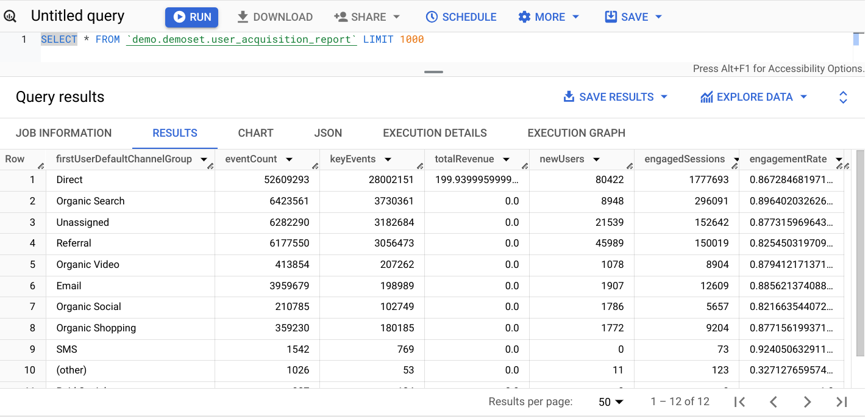Image resolution: width=868 pixels, height=418 pixels.
Task: Click the MORE gear icon
Action: tap(525, 16)
